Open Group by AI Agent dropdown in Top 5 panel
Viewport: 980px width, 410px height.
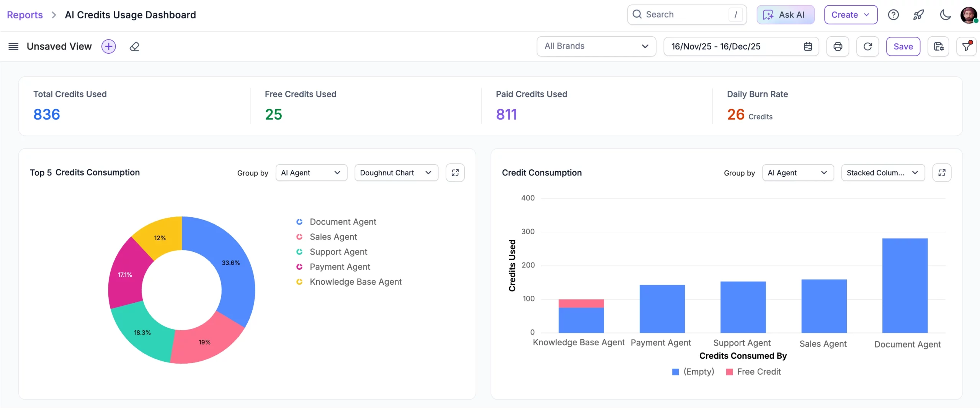311,173
